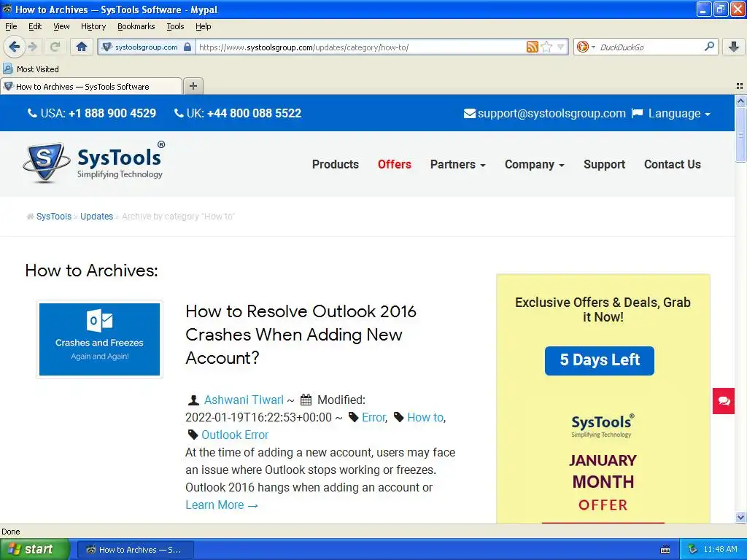Click the Outlook Error tag link
This screenshot has width=747, height=560.
coord(235,435)
